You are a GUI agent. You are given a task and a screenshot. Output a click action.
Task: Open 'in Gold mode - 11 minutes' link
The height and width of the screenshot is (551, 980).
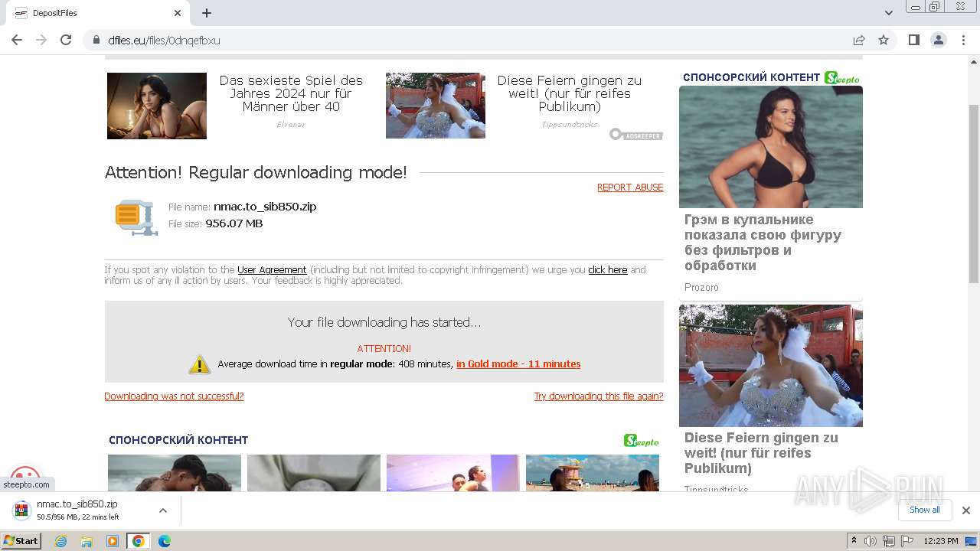(x=518, y=364)
